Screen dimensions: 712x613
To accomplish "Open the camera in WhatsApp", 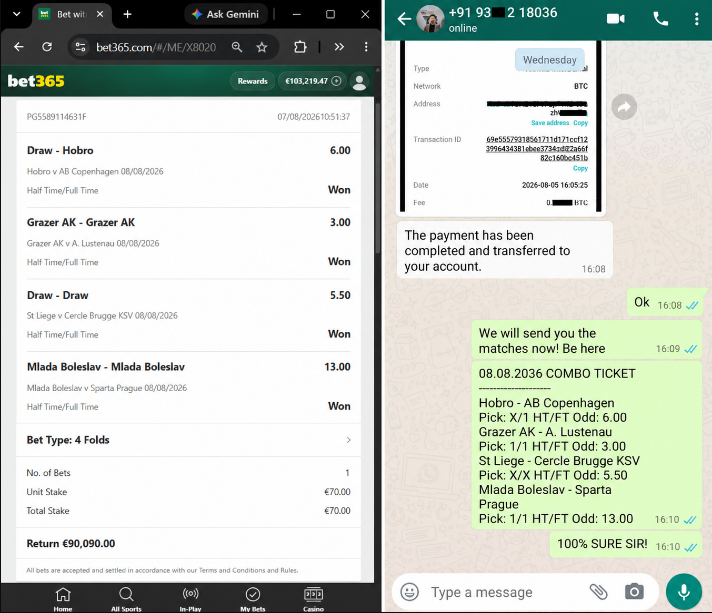I will click(x=634, y=592).
